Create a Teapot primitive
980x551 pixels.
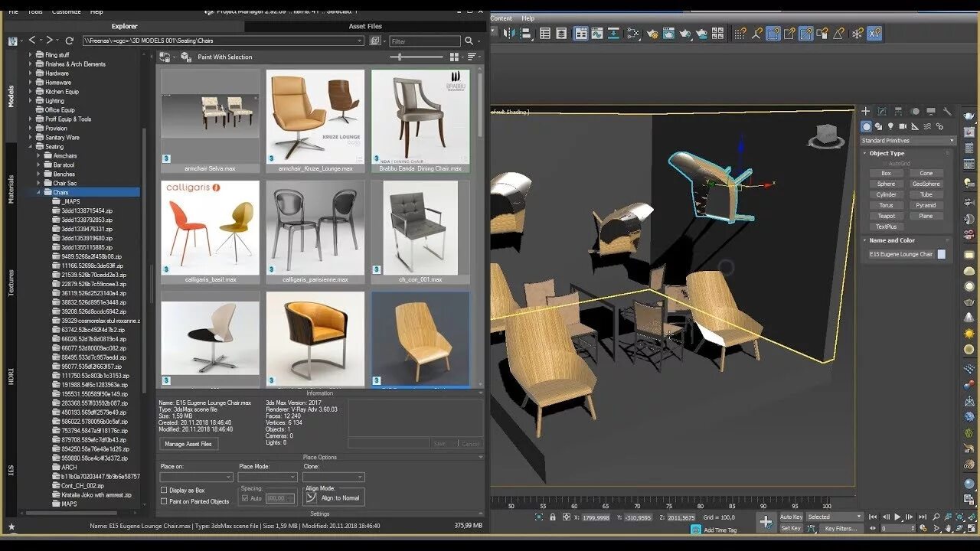pyautogui.click(x=886, y=216)
